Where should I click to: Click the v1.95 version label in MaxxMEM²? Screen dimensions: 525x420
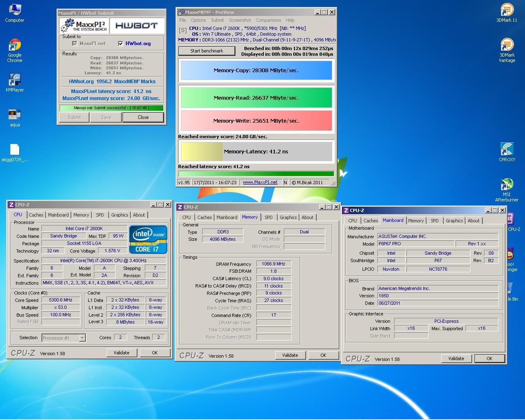184,183
